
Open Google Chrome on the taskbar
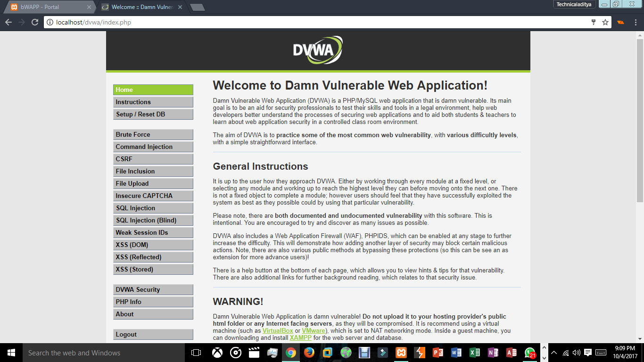click(x=290, y=353)
